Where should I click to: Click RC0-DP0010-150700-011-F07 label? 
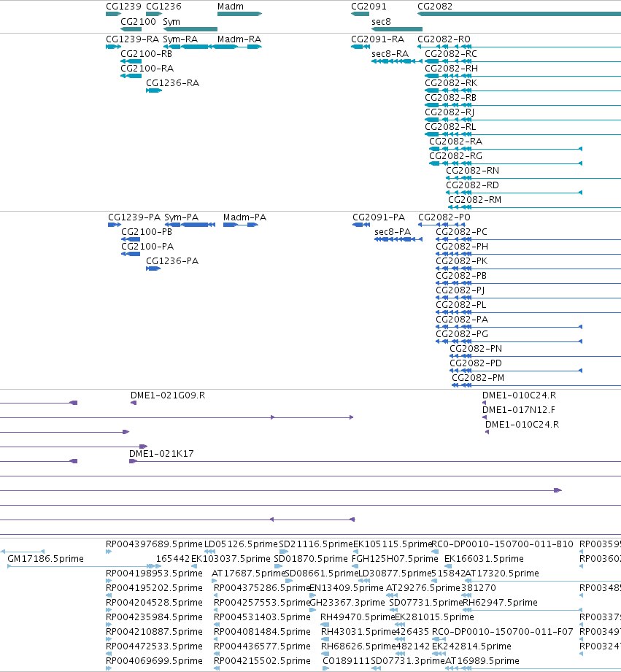(502, 632)
